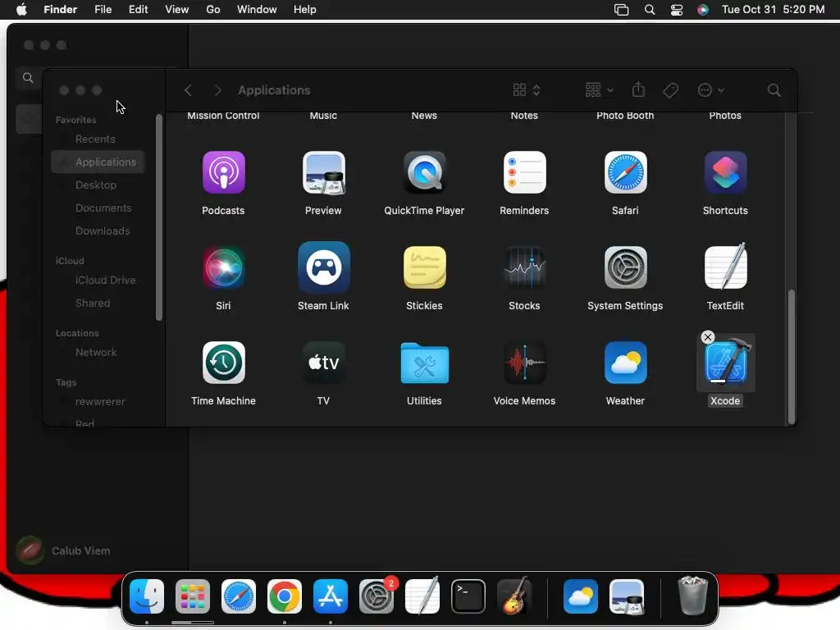Open the Window menu
Viewport: 840px width, 630px height.
point(257,10)
